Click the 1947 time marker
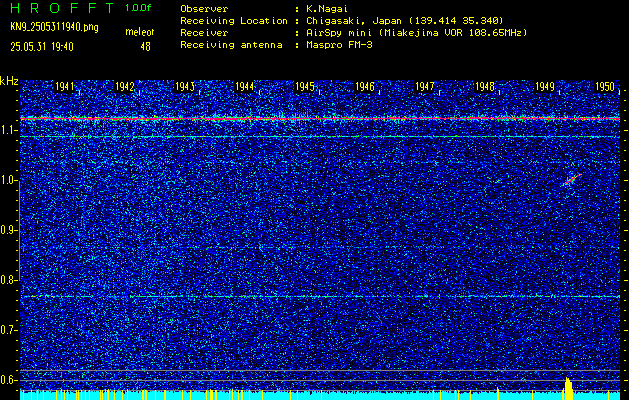Viewport: 629px width, 400px height. (x=425, y=87)
